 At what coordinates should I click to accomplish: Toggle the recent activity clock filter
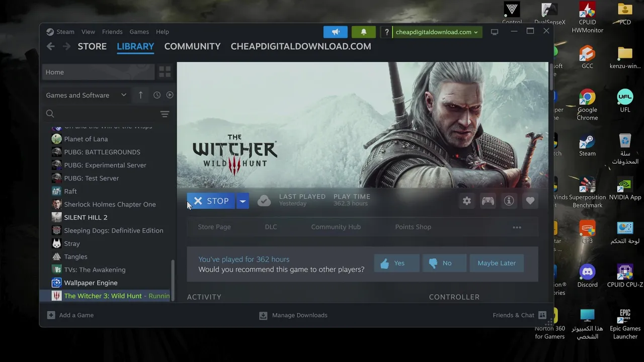pyautogui.click(x=156, y=95)
